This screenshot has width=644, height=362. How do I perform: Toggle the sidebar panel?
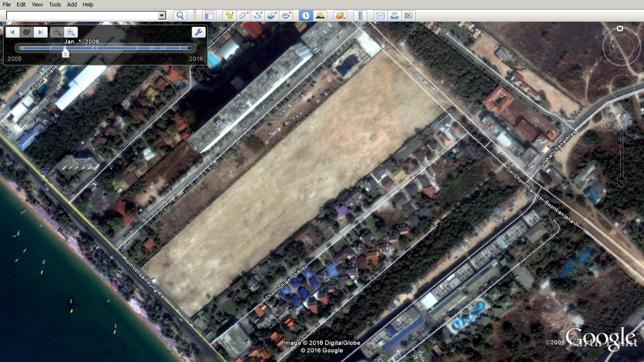tap(209, 16)
